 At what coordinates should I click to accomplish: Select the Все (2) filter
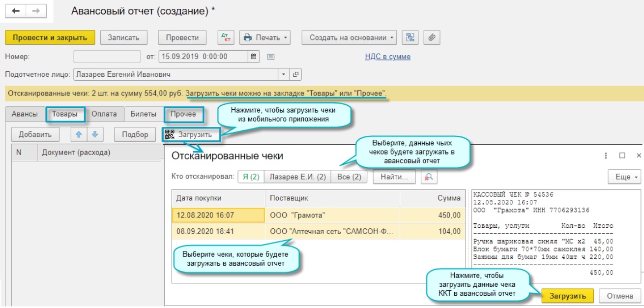[349, 177]
